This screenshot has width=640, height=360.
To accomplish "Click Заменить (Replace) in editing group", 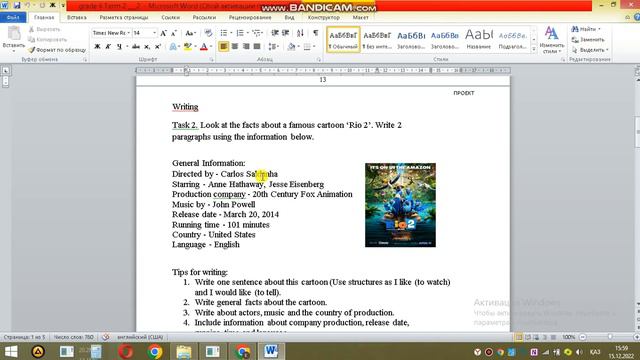I will tap(588, 40).
